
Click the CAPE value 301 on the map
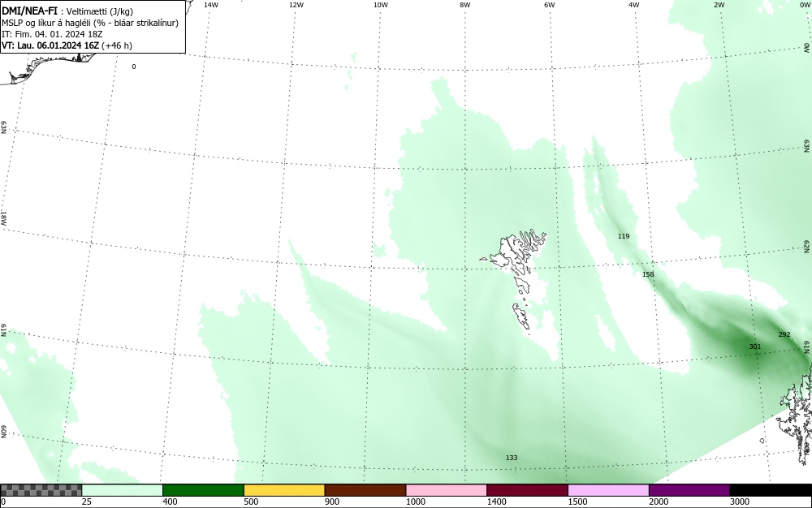(755, 347)
